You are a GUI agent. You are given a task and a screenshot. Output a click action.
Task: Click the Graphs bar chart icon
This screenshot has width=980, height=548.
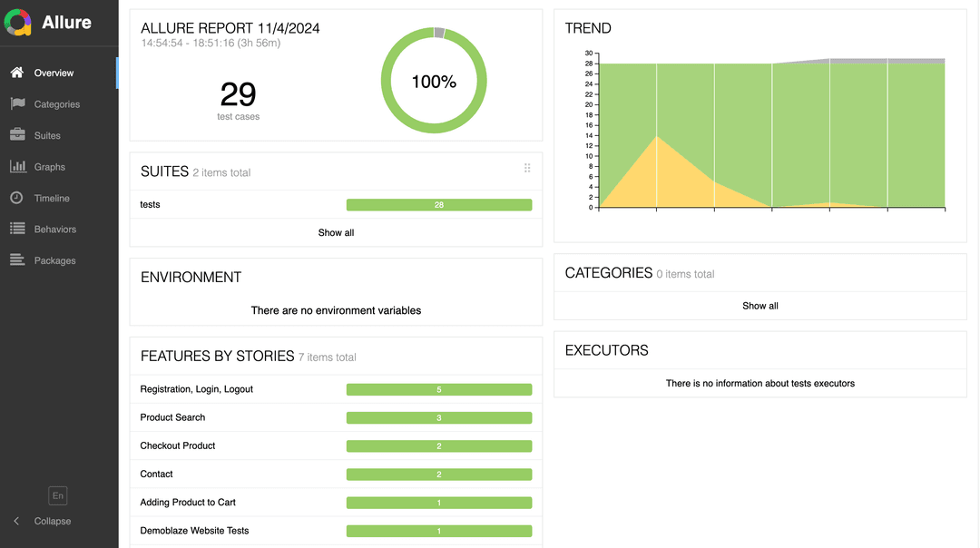17,166
